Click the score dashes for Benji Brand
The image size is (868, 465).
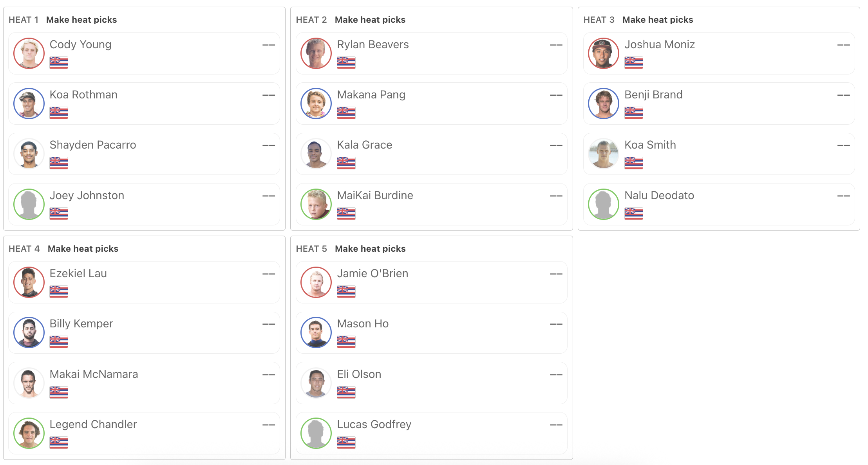click(843, 95)
